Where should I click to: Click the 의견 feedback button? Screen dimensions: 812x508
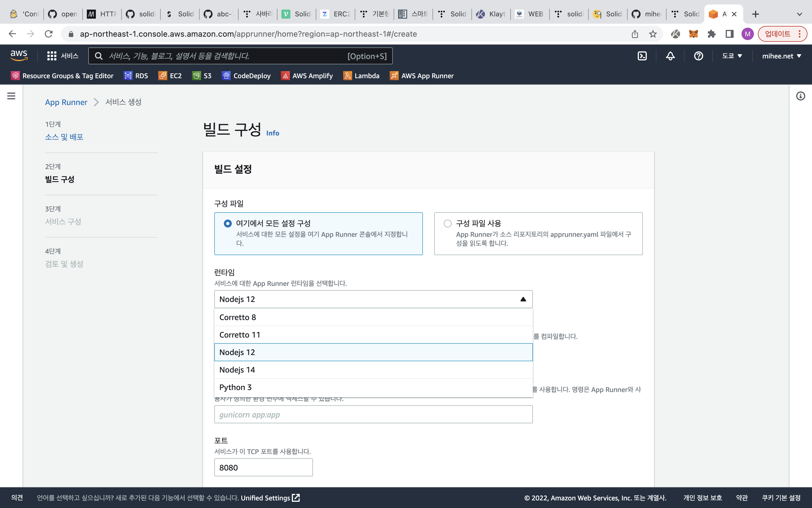coord(17,498)
